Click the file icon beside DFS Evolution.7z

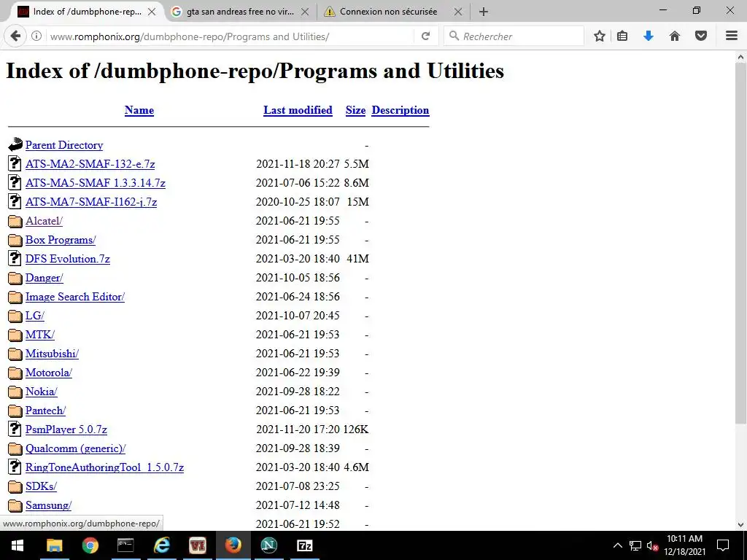tap(15, 258)
